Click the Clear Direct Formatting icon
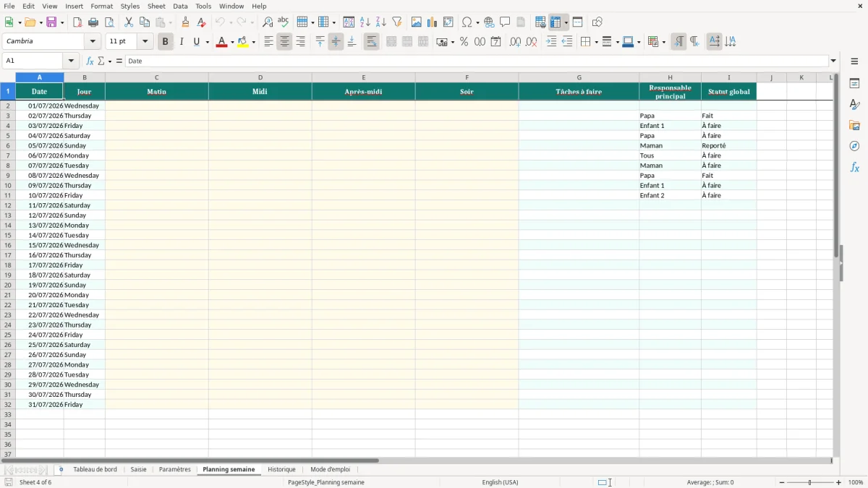Viewport: 868px width, 488px height. pyautogui.click(x=201, y=22)
